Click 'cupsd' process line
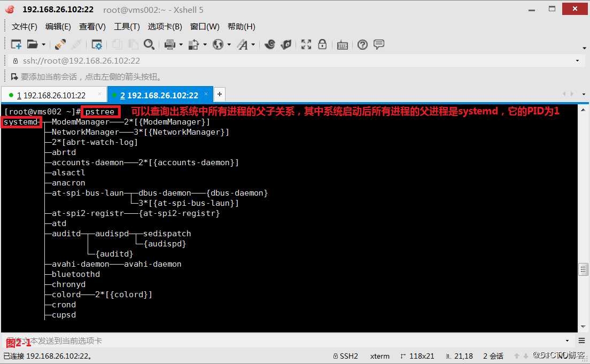Image resolution: width=590 pixels, height=364 pixels. 64,315
